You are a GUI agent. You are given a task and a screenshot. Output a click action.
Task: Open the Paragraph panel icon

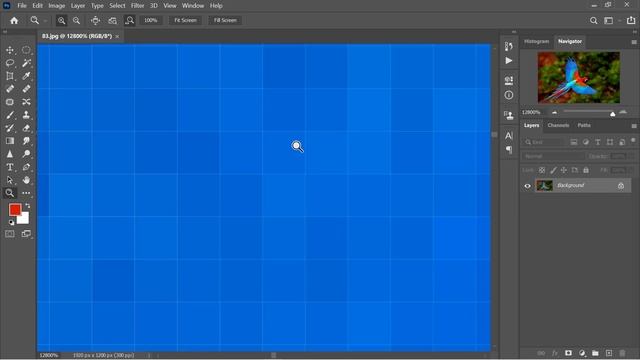click(x=509, y=150)
